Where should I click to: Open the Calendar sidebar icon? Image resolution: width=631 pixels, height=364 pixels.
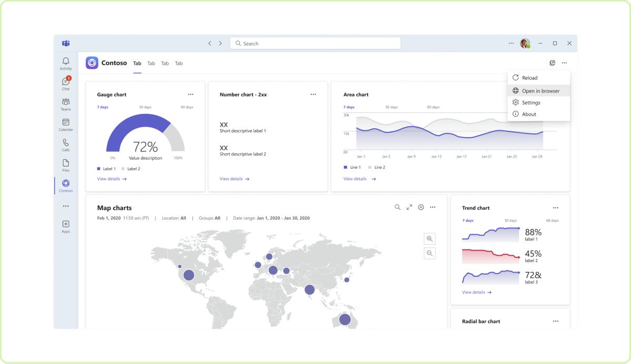pyautogui.click(x=66, y=124)
